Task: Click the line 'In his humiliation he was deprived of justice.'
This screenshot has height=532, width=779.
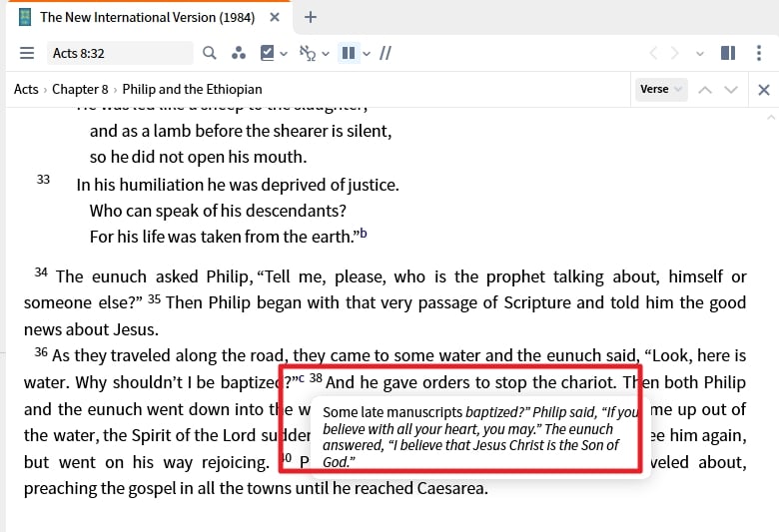Action: (x=238, y=185)
